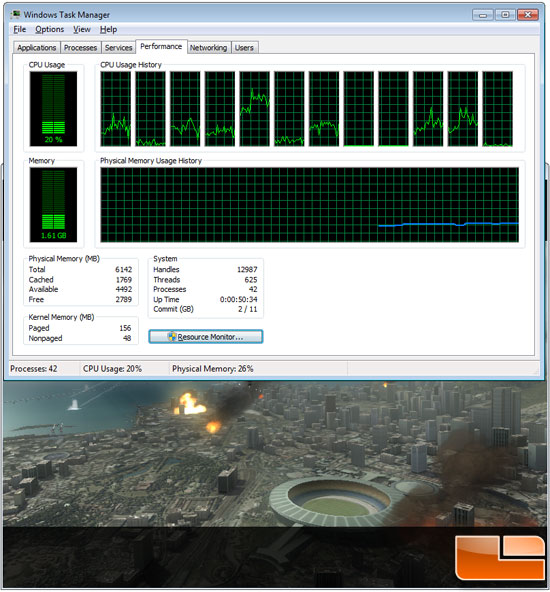Switch to the Applications tab
The height and width of the screenshot is (592, 550).
tap(37, 48)
